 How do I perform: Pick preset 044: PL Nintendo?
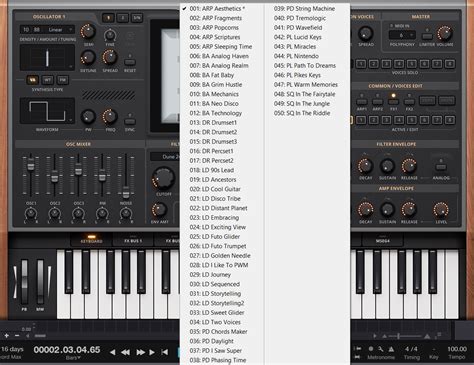pyautogui.click(x=296, y=56)
